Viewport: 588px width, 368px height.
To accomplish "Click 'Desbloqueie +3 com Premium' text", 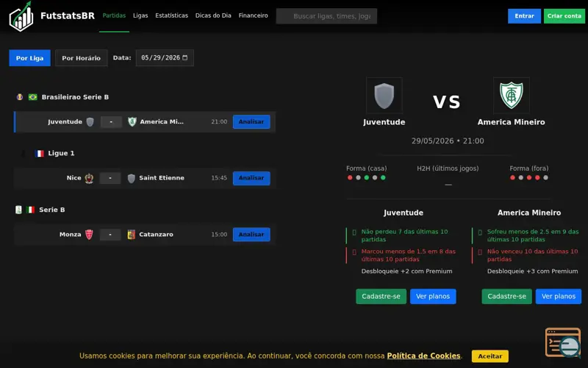I will tap(532, 271).
